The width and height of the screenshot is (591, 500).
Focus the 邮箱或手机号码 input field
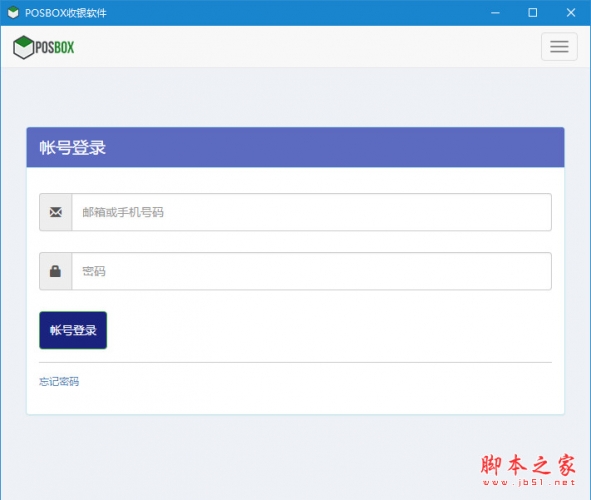[312, 212]
